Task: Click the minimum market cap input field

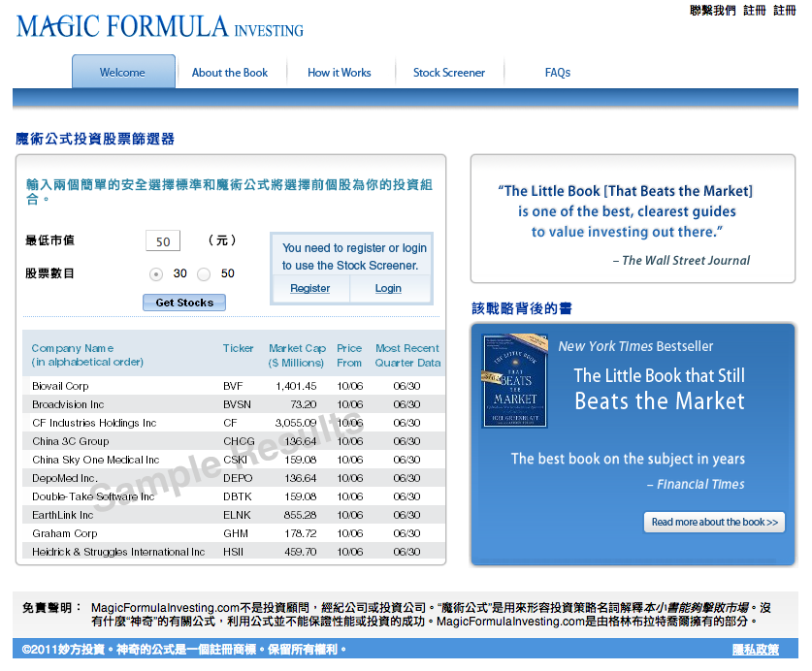Action: click(x=163, y=241)
